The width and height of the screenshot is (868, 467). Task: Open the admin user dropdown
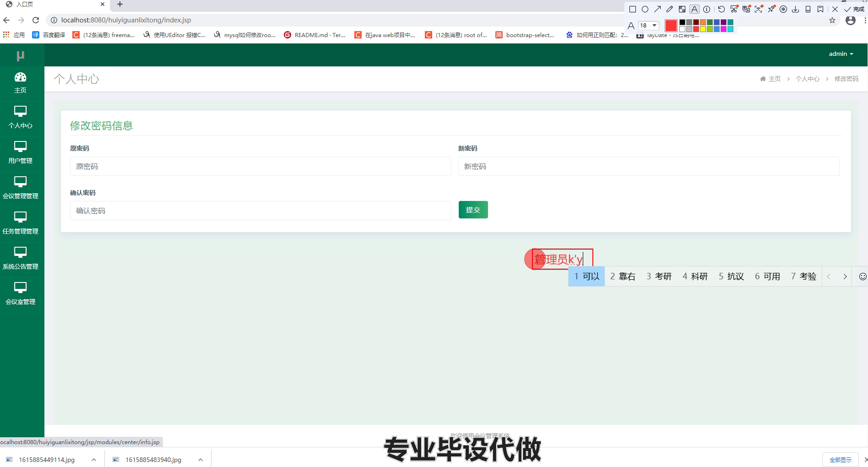pyautogui.click(x=841, y=54)
